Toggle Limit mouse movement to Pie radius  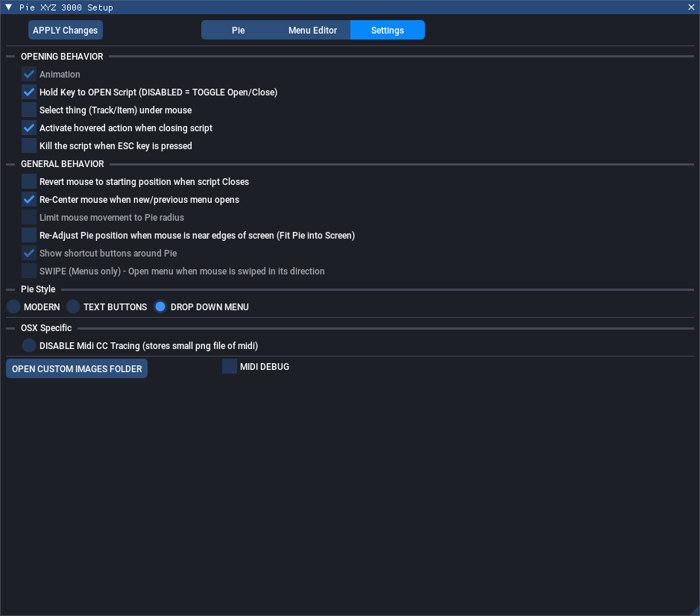29,217
